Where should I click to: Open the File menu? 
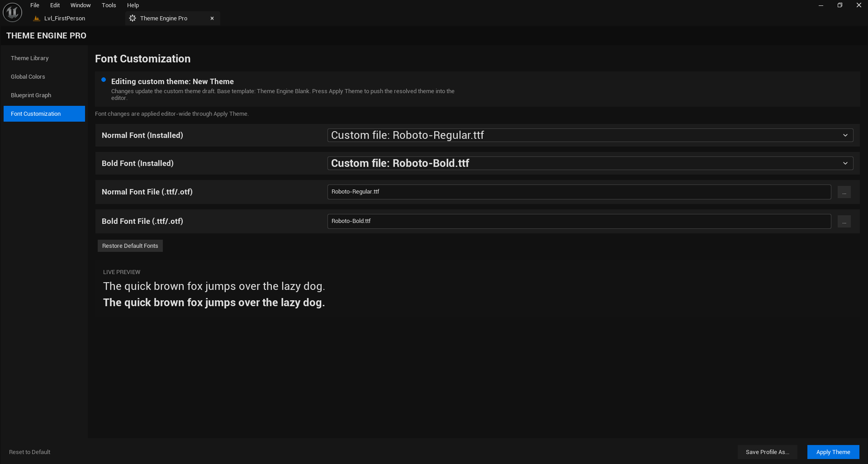coord(35,5)
